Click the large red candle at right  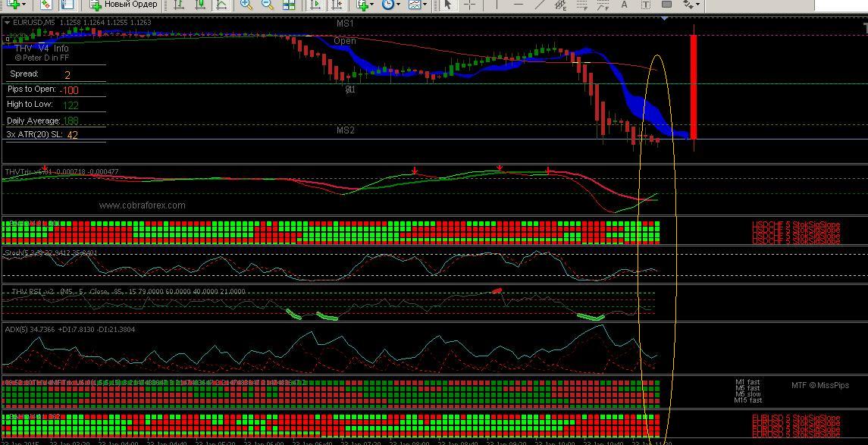pyautogui.click(x=693, y=86)
